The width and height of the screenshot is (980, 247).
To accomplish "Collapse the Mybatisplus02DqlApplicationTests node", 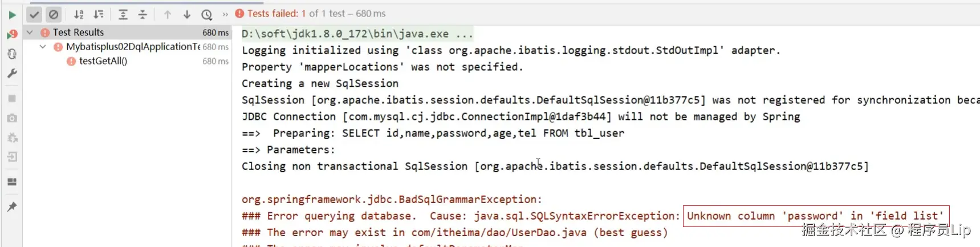I will 43,47.
